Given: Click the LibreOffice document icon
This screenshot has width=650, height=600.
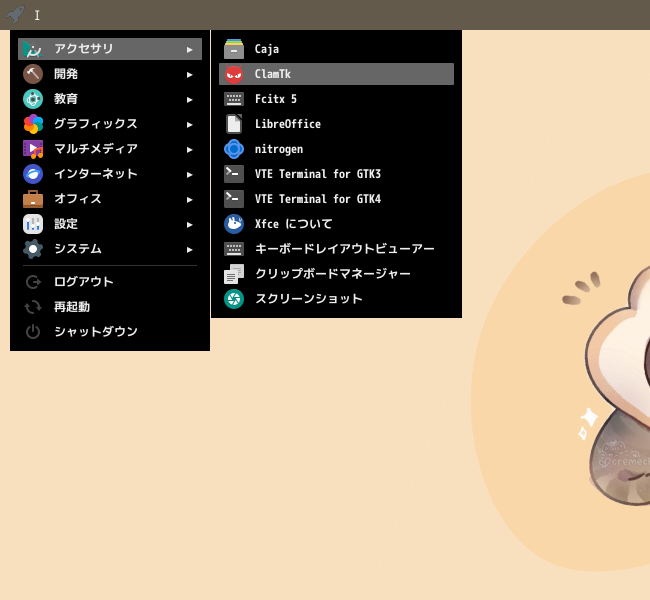Looking at the screenshot, I should [x=234, y=124].
